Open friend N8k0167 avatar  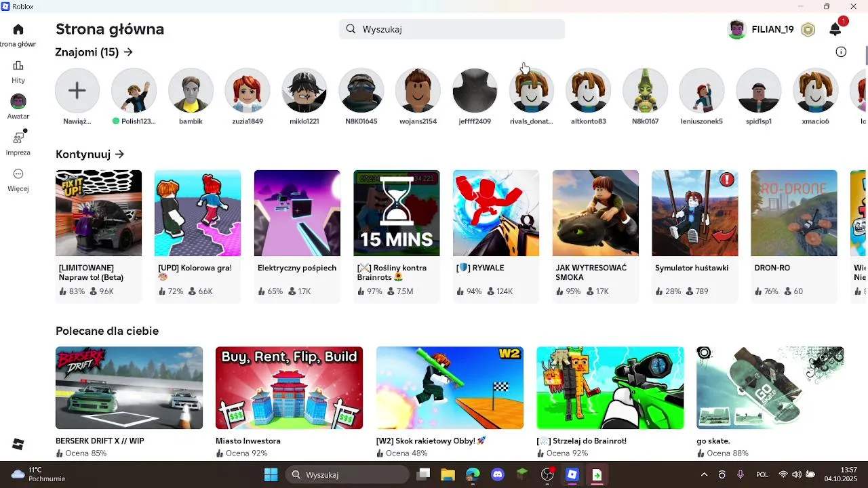click(645, 90)
